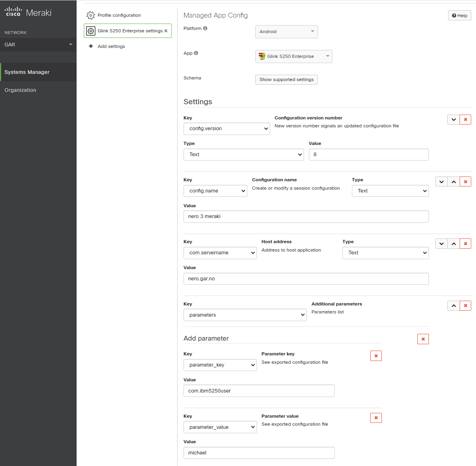Open the GAR network selector

click(x=38, y=45)
